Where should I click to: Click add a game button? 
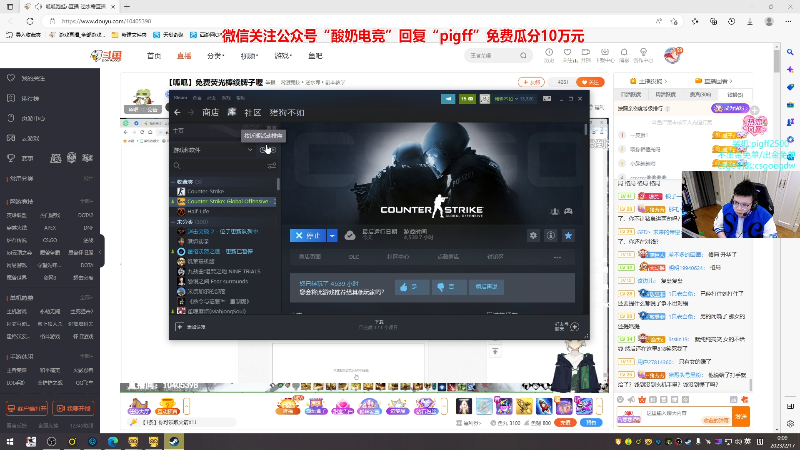tap(190, 327)
